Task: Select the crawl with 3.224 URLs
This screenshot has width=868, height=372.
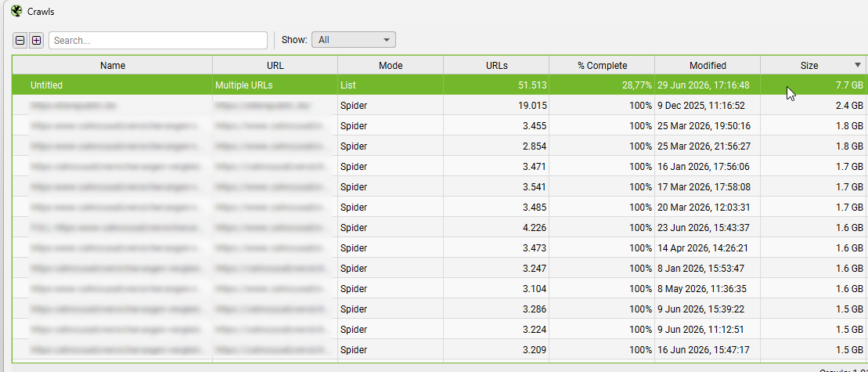Action: tap(440, 330)
